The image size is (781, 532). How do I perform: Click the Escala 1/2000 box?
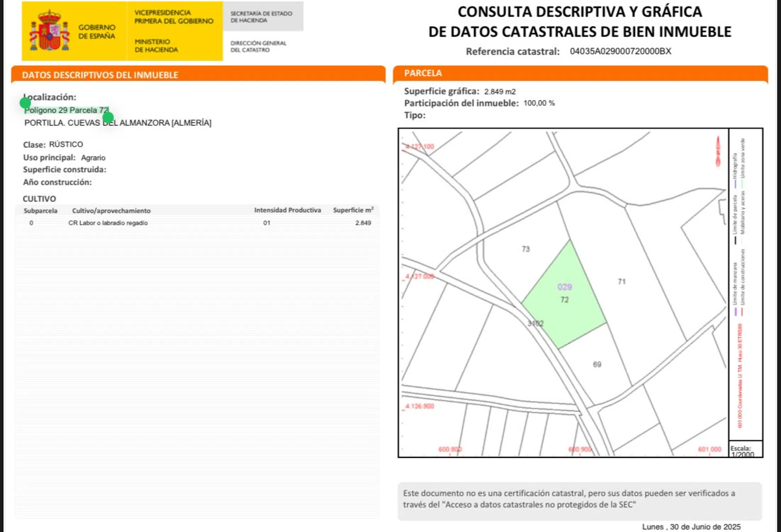point(745,450)
